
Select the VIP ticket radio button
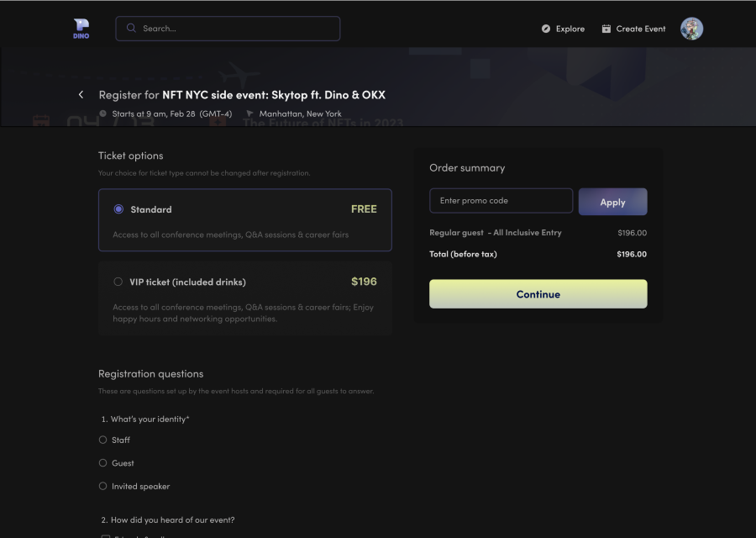[118, 282]
